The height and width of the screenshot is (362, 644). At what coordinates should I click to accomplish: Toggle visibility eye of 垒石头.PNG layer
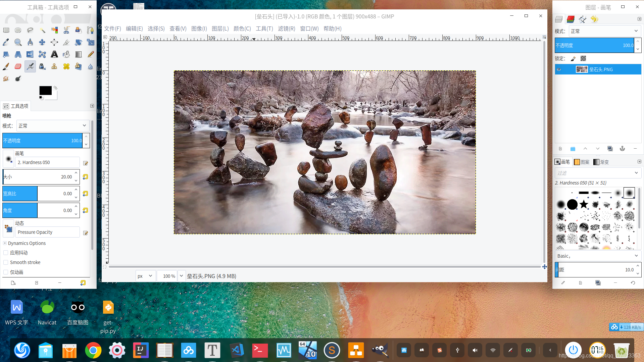click(x=559, y=69)
